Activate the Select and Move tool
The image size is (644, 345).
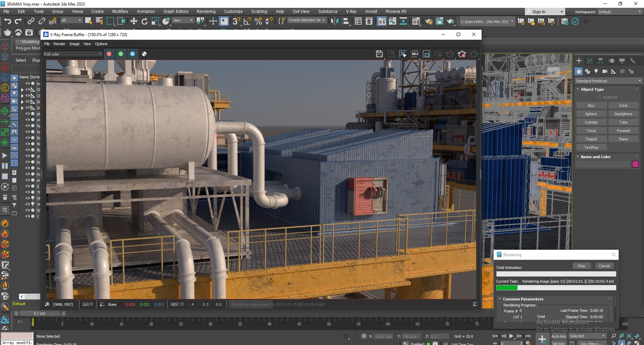pos(134,21)
